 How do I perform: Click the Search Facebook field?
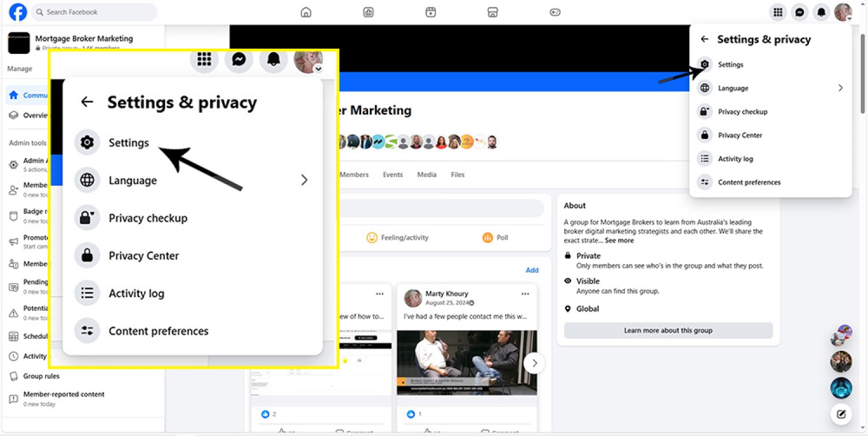(x=95, y=12)
